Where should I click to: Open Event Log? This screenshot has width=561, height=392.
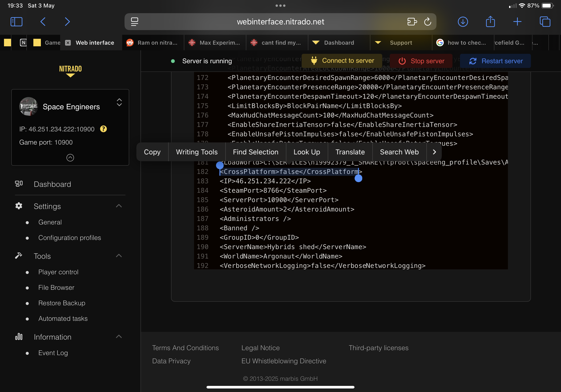point(53,353)
